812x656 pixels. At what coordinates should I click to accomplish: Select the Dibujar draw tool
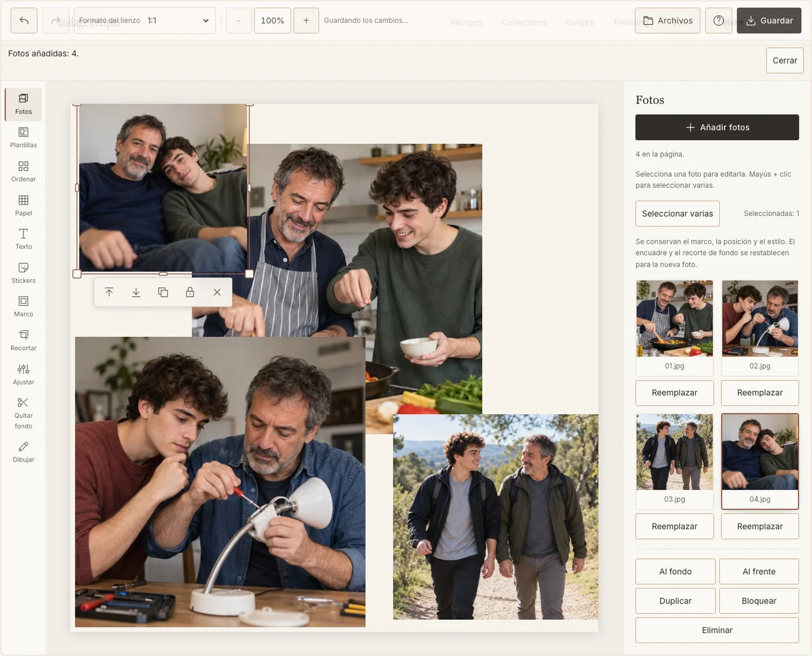23,452
